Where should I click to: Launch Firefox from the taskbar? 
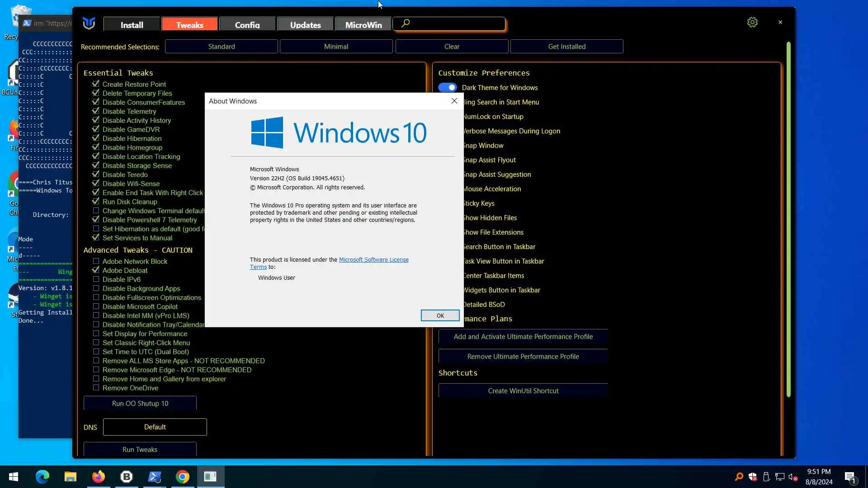[98, 477]
